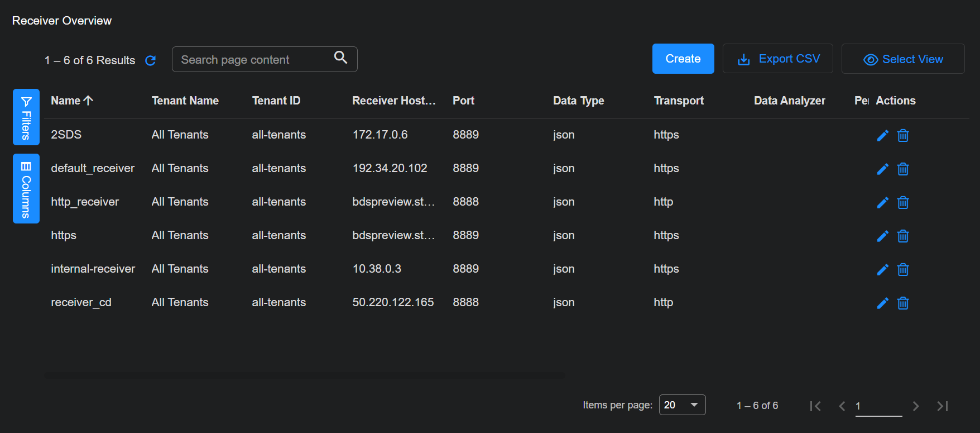Edit the http_receiver row

(x=882, y=203)
